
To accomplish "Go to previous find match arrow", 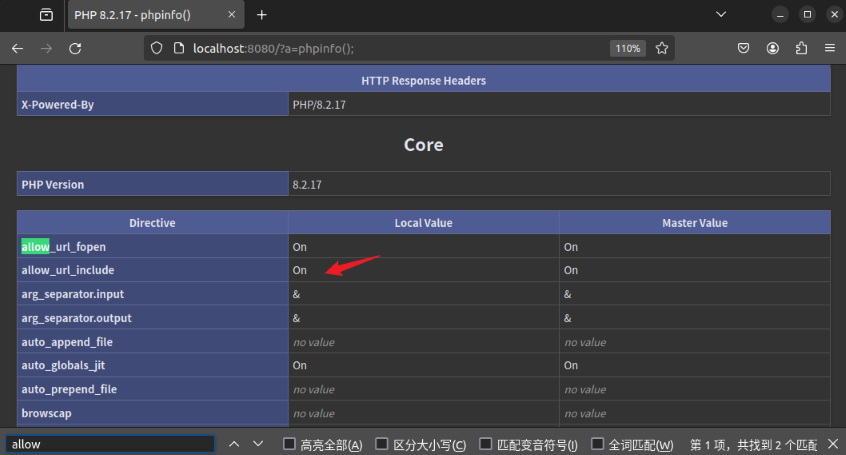I will coord(234,444).
